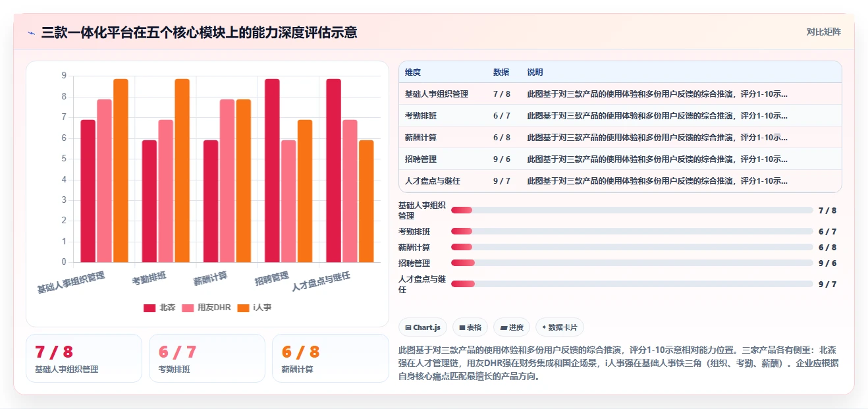This screenshot has width=868, height=409.
Task: Select table cell 招聘管理
Action: [x=421, y=159]
